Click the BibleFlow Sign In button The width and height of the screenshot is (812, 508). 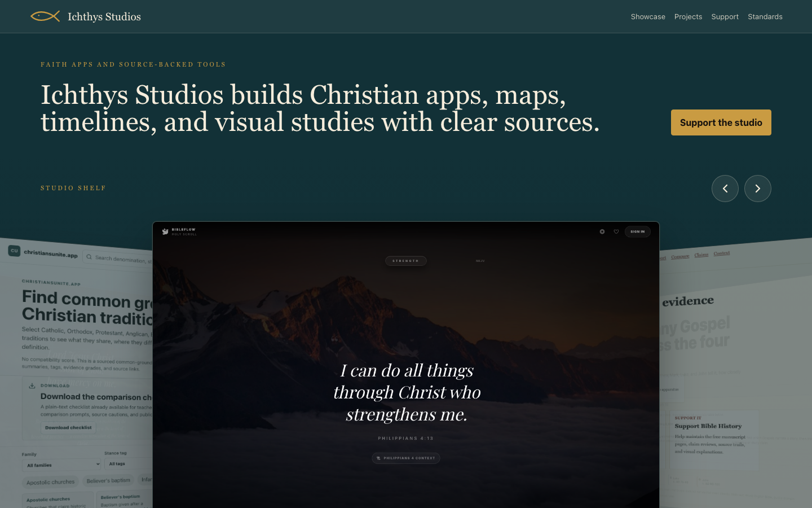(638, 231)
